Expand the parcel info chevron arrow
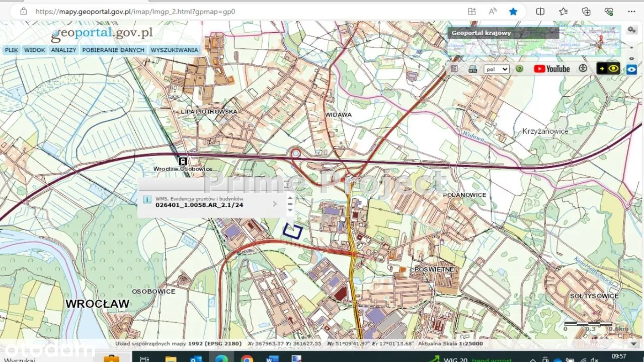Screen dimensions: 644x362 pyautogui.click(x=275, y=204)
